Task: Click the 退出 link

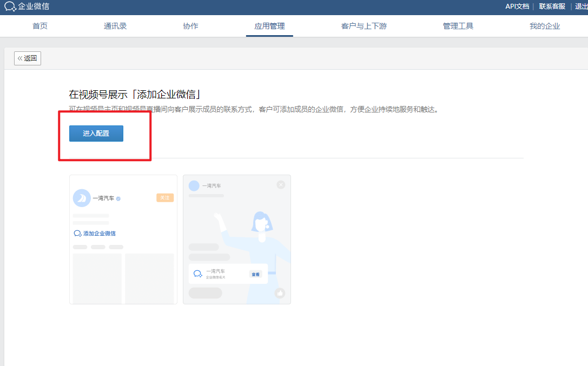Action: click(x=582, y=6)
